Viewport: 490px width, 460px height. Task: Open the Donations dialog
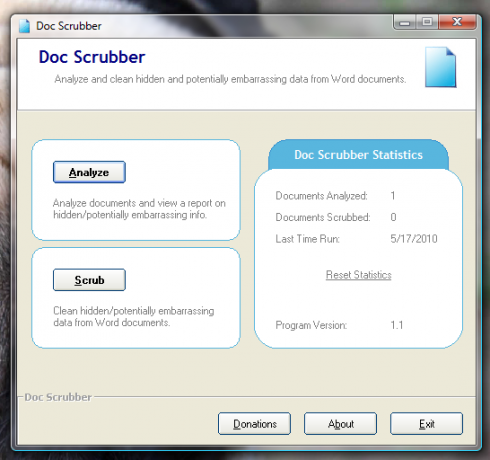255,424
